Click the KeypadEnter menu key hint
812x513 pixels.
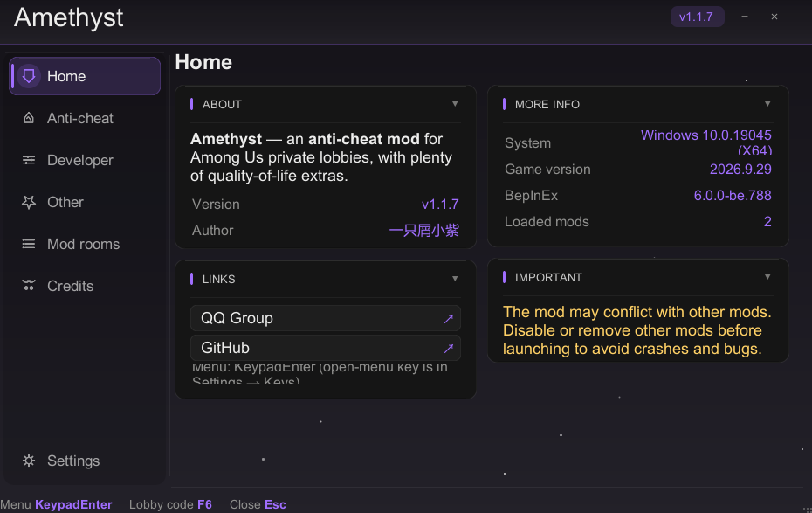(73, 505)
